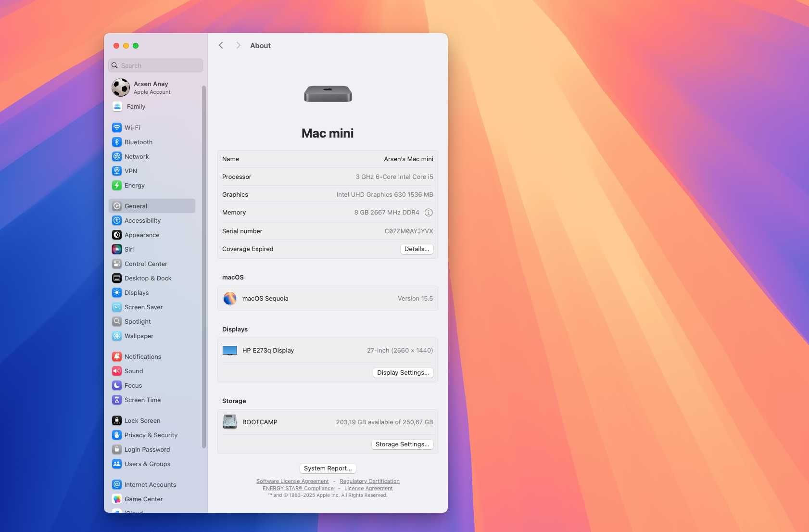Select the Appearance sidebar icon
Viewport: 809px width, 532px height.
(x=117, y=235)
